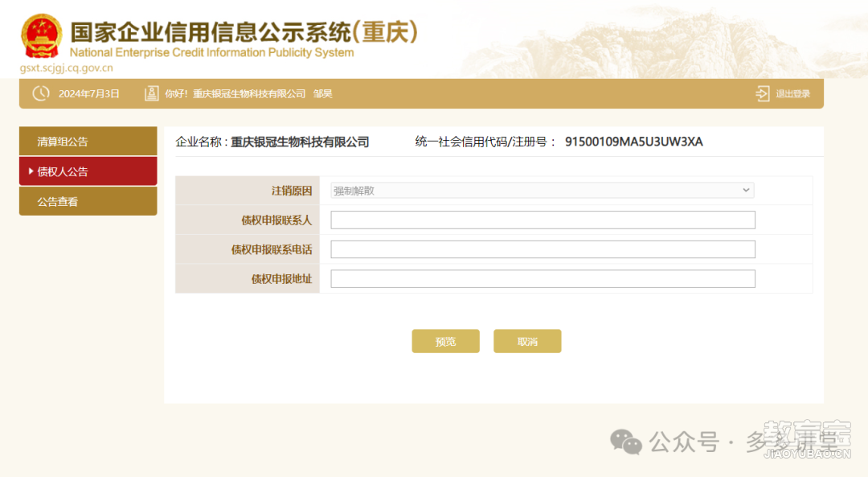The height and width of the screenshot is (477, 868).
Task: Focus the 债权申报联系电话 input field
Action: click(x=542, y=249)
